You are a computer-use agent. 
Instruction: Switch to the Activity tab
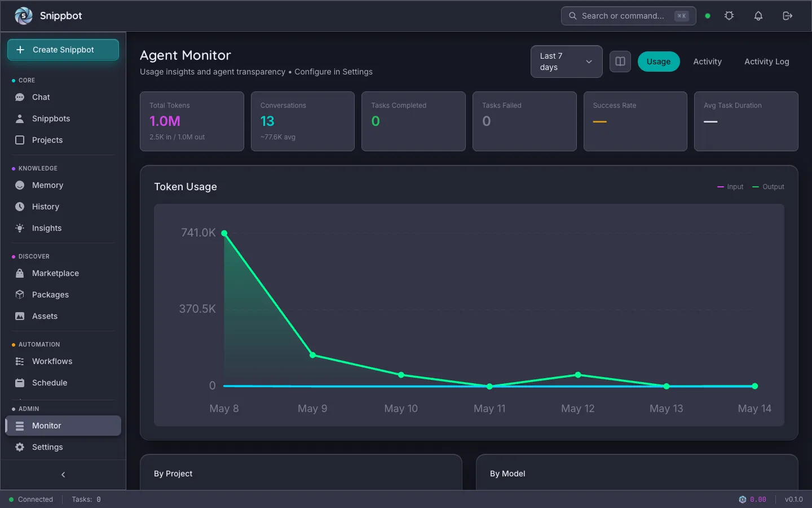tap(707, 62)
